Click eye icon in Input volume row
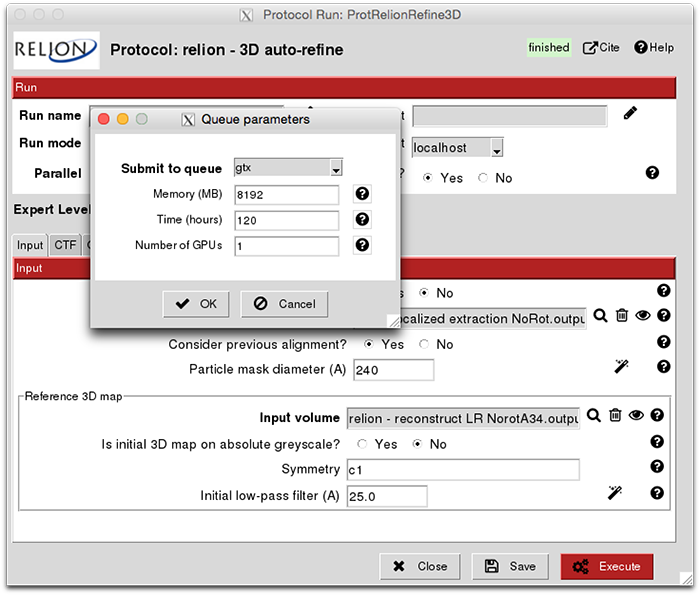Image resolution: width=700 pixels, height=595 pixels. [636, 416]
